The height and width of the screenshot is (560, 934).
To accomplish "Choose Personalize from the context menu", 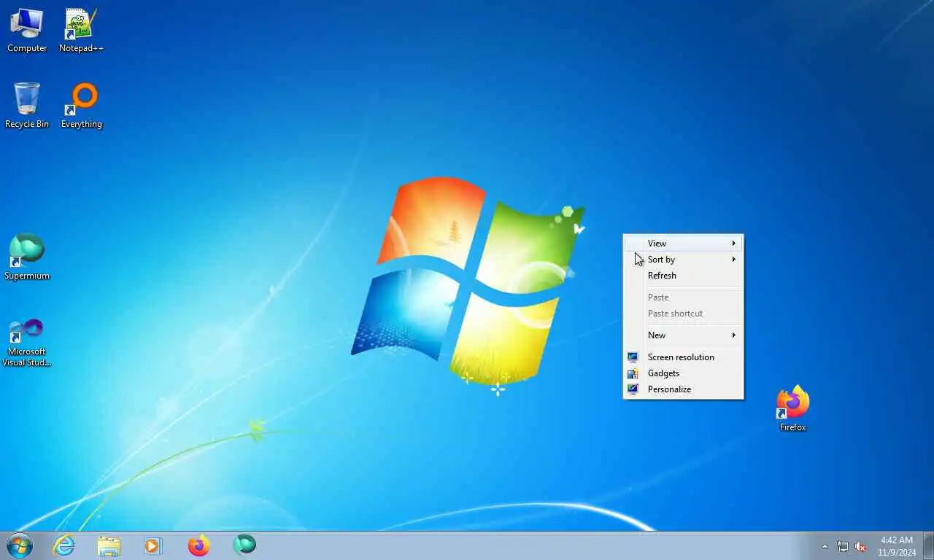I will (683, 389).
